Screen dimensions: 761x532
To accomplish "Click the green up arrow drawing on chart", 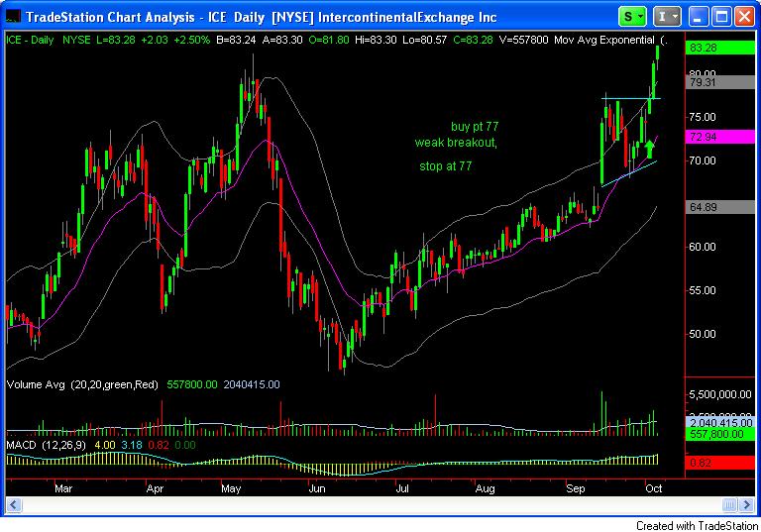I will point(649,149).
